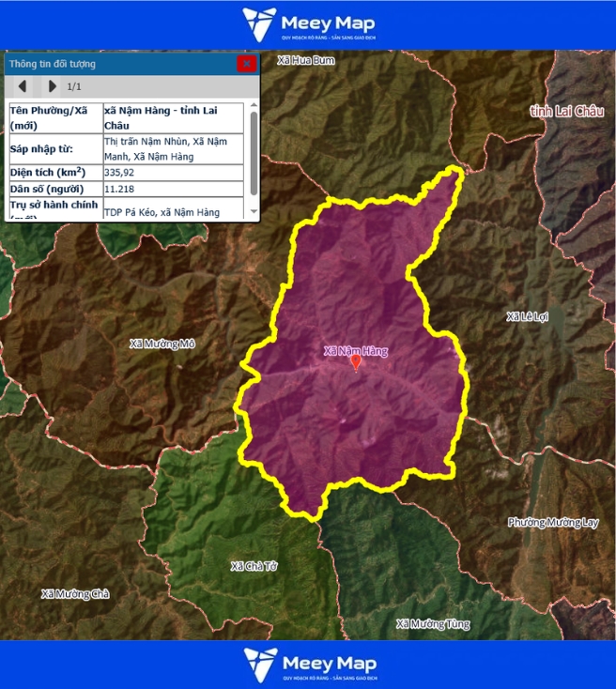Click the Xã Nậm Hàng label on highlighted area
Image resolution: width=616 pixels, height=689 pixels.
(x=355, y=350)
